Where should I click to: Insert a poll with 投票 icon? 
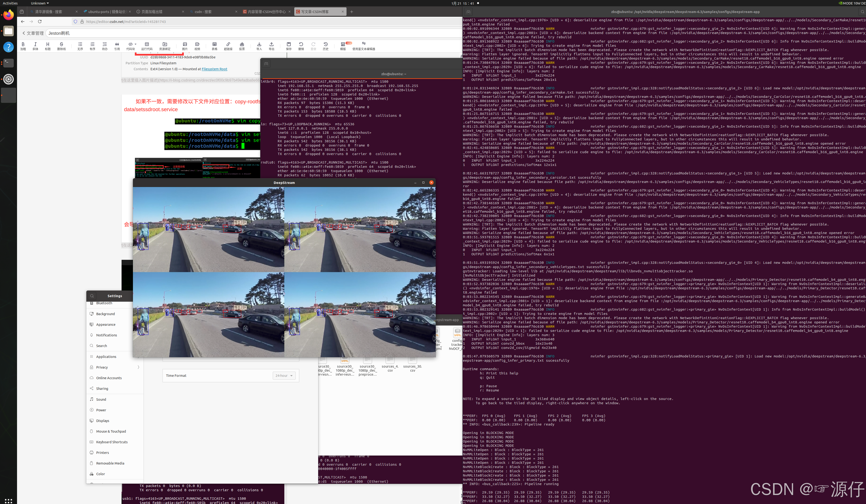tap(242, 46)
